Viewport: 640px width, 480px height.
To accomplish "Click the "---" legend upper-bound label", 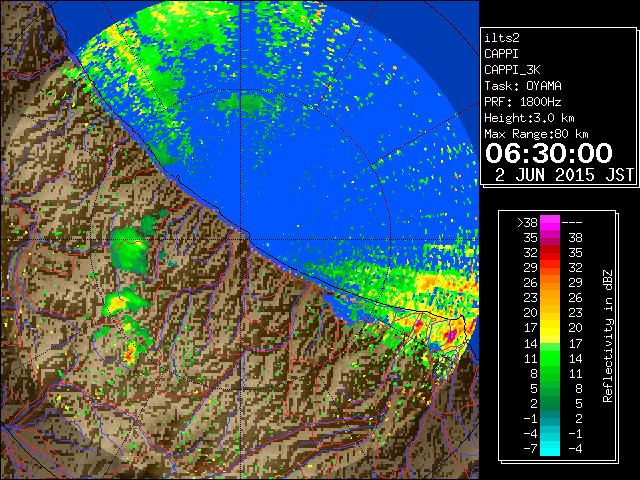I will point(572,223).
